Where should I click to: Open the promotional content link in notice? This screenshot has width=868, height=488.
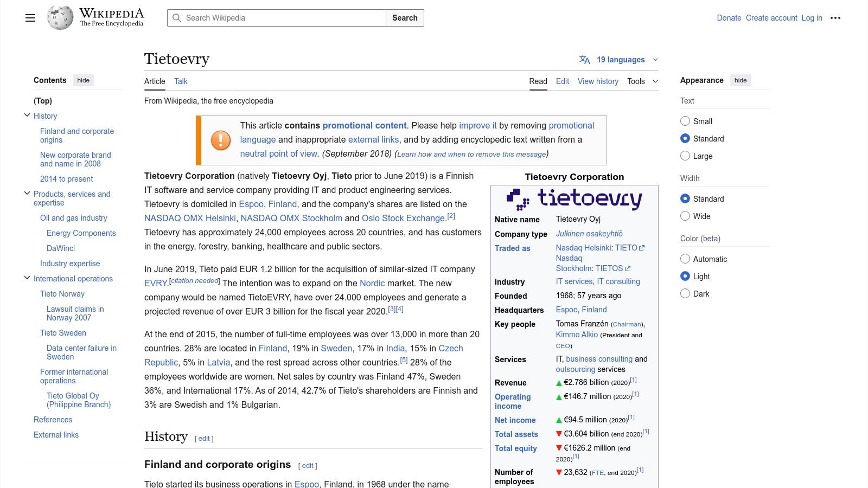pos(365,125)
